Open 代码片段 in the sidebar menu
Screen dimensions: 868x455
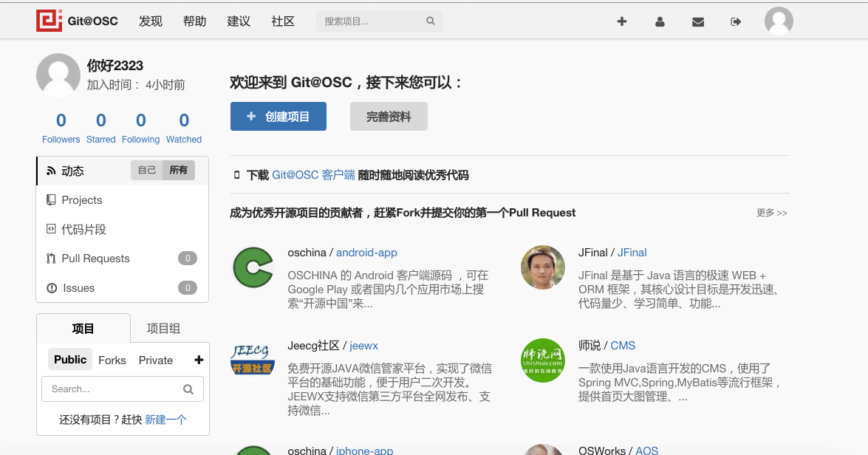(x=123, y=229)
